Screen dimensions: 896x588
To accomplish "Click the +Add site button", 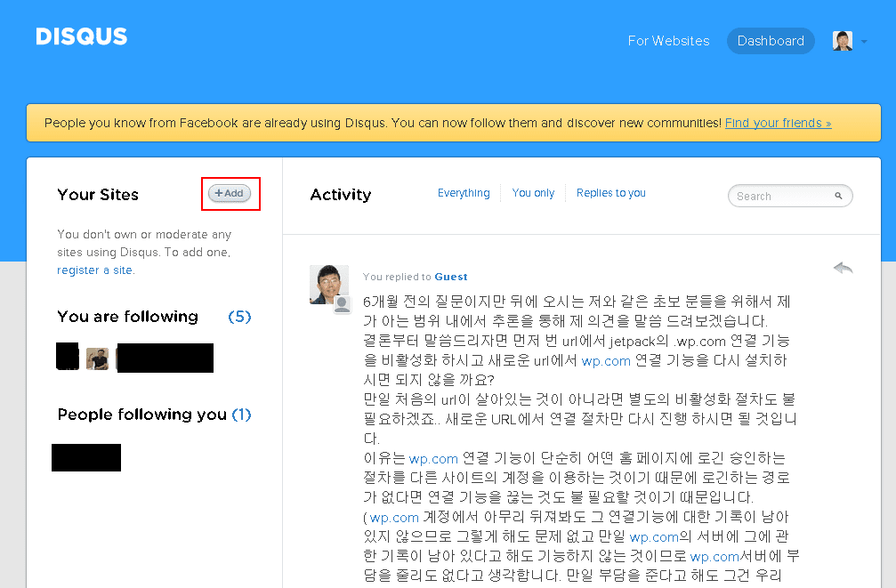I will (x=230, y=193).
